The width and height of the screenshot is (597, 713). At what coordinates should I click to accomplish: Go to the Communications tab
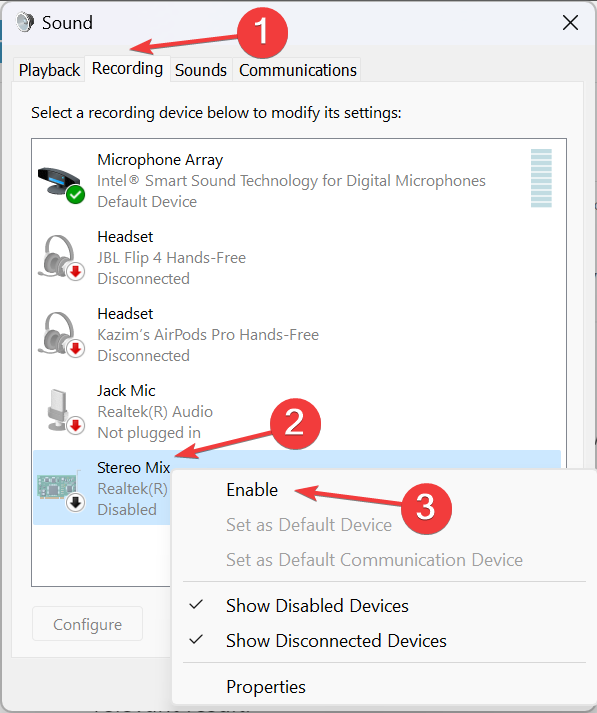(298, 70)
